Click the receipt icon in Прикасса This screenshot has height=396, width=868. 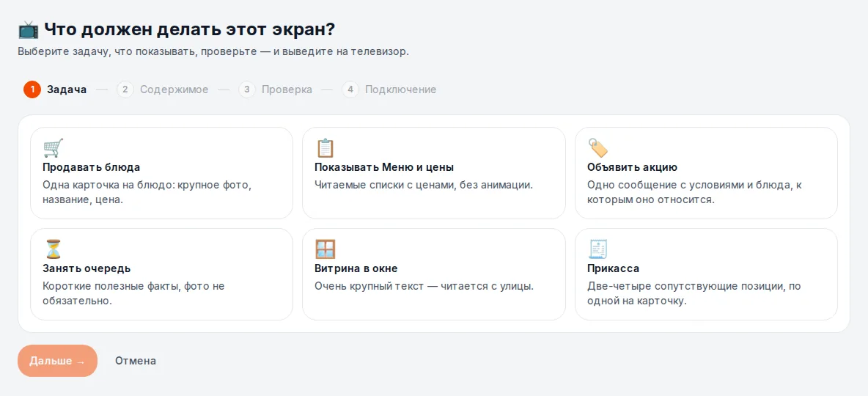tap(598, 249)
